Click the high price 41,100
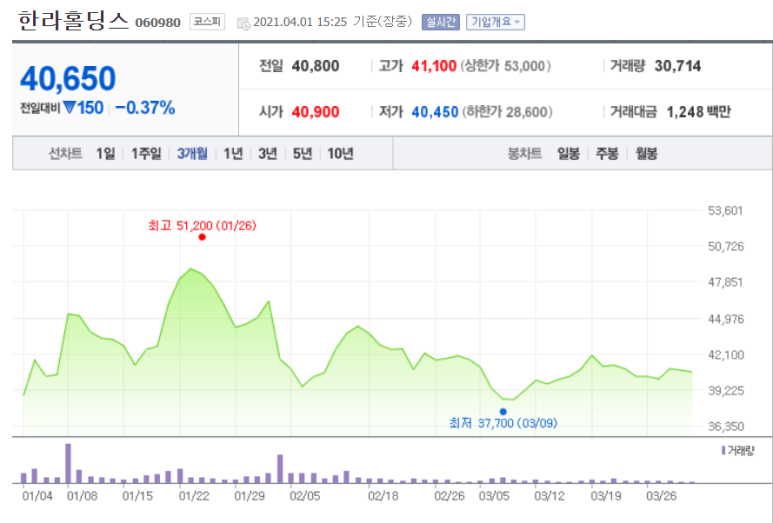 click(x=434, y=66)
